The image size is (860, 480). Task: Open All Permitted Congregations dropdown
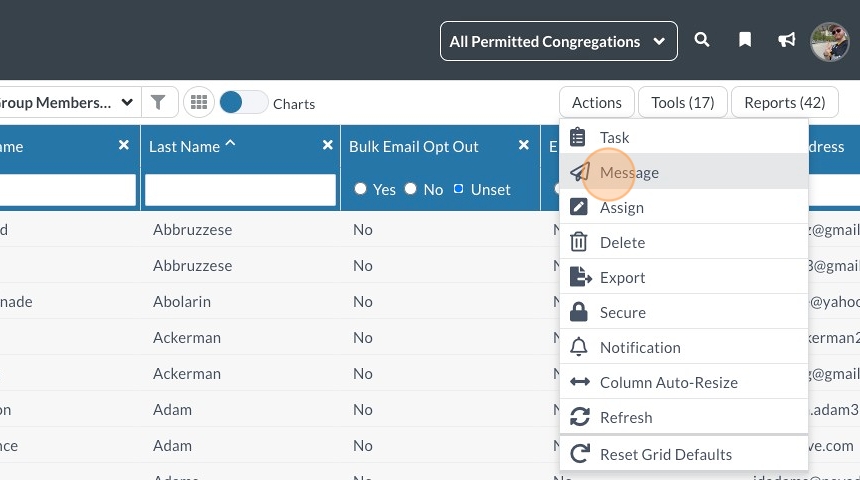pyautogui.click(x=558, y=42)
